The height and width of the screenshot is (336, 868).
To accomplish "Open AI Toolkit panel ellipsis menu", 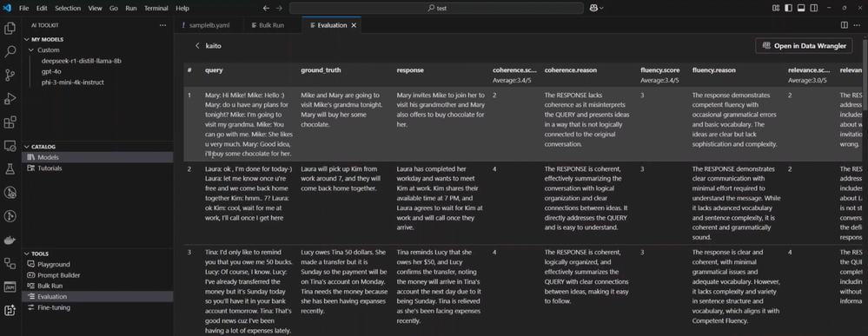I will [162, 25].
